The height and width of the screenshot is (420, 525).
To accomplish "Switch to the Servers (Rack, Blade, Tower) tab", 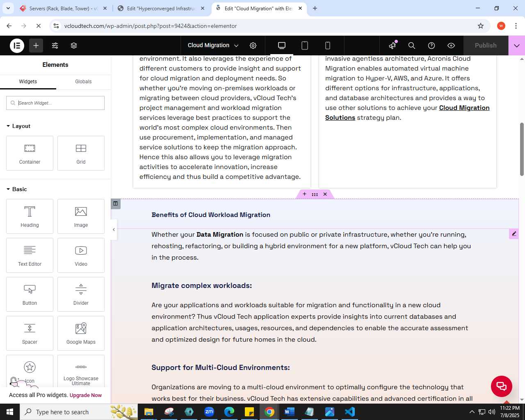I will pos(64,8).
